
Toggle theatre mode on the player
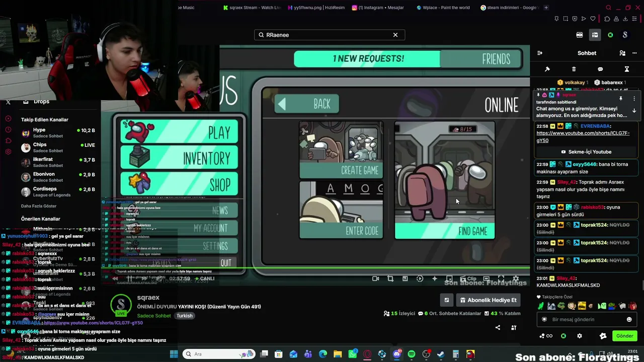[x=486, y=279]
